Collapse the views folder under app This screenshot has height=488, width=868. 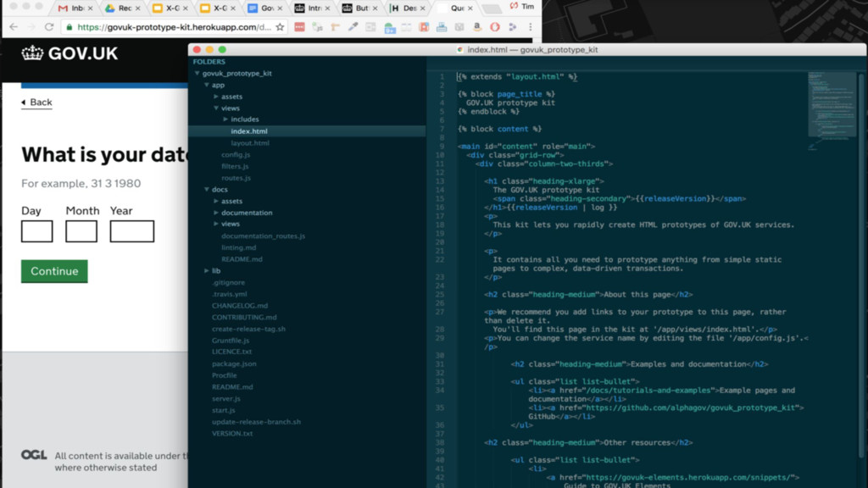click(x=216, y=108)
